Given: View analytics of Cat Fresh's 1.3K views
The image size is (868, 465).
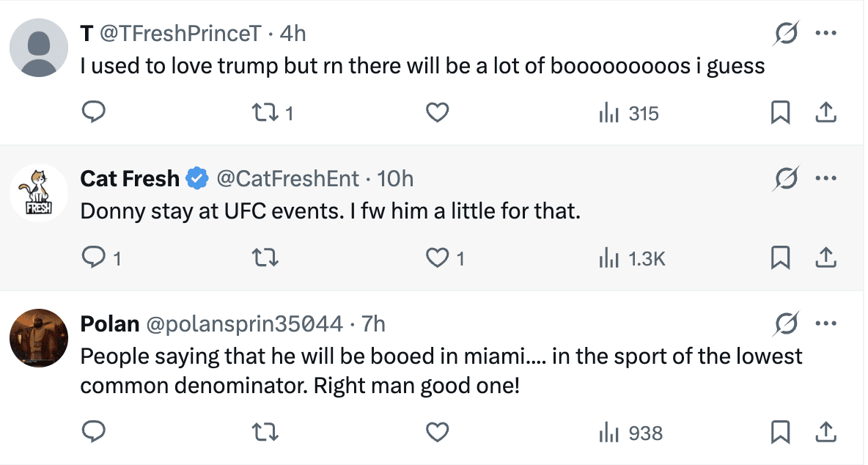Looking at the screenshot, I should click(x=632, y=257).
